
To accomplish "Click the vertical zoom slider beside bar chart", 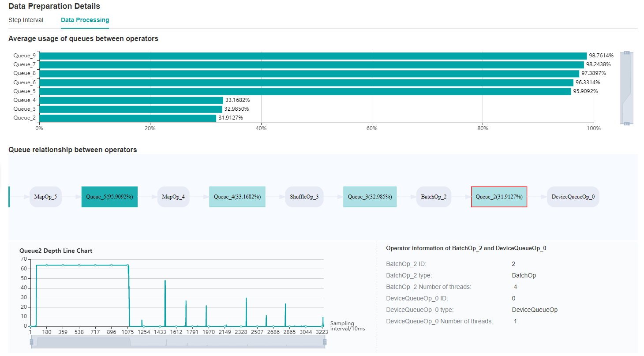I will (626, 88).
